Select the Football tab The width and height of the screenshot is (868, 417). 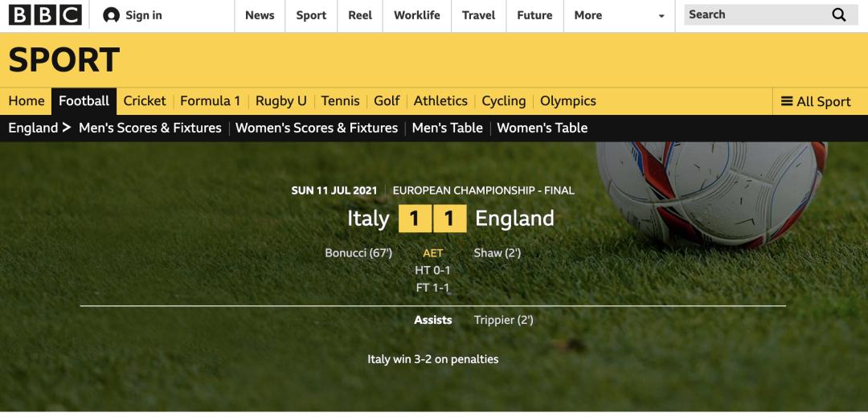(84, 100)
